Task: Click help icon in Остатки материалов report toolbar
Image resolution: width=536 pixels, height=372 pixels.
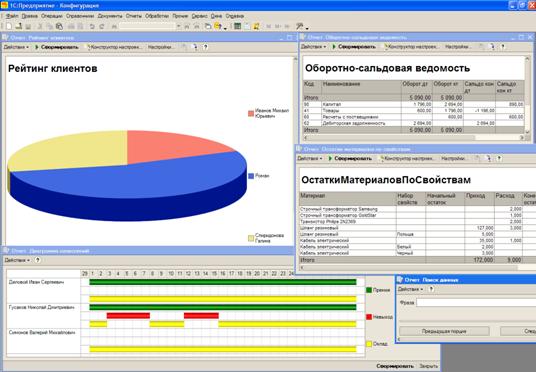Action: point(499,158)
